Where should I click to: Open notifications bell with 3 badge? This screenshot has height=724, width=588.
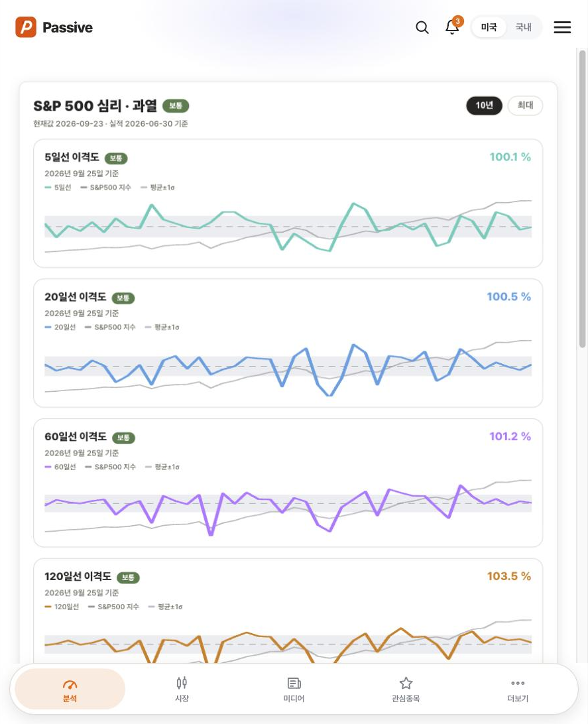[x=453, y=27]
